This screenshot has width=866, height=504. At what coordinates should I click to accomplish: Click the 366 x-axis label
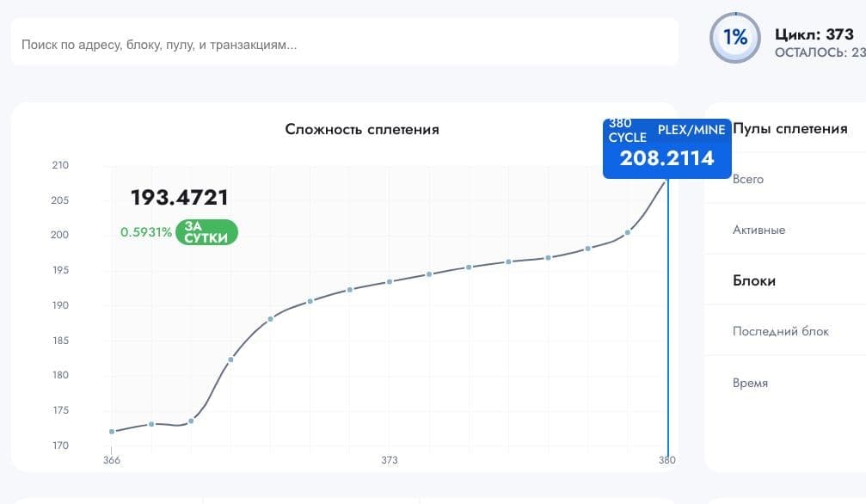pos(112,460)
